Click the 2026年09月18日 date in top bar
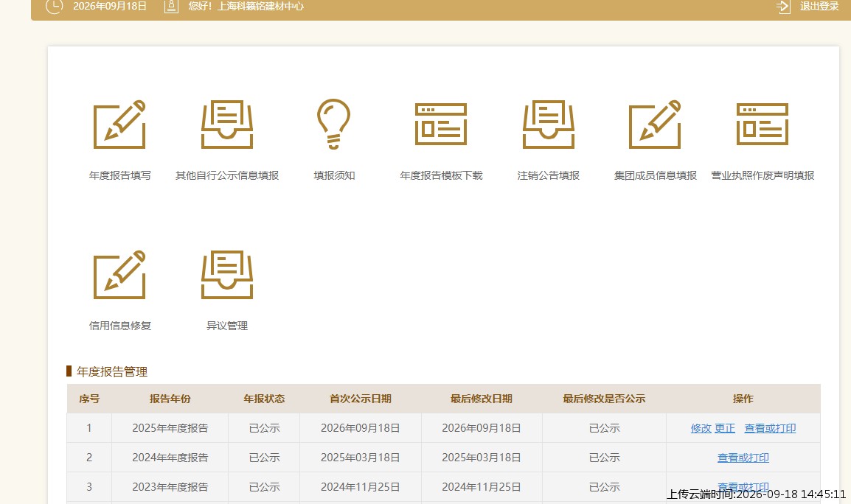The width and height of the screenshot is (851, 504). (x=110, y=7)
